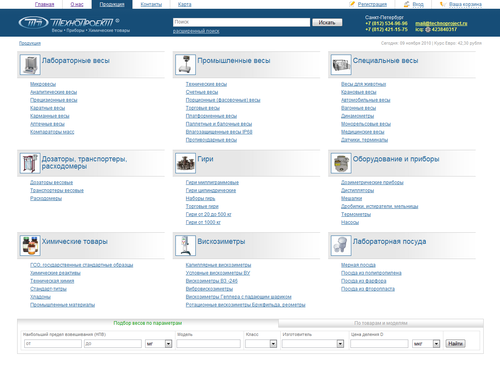
Task: Focus the Модель input field
Action: point(209,344)
